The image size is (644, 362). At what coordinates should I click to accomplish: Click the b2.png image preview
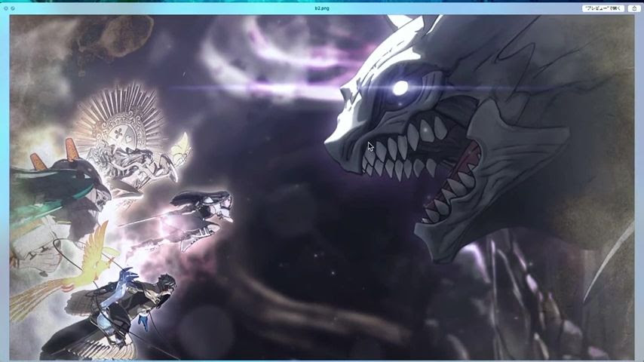322,187
